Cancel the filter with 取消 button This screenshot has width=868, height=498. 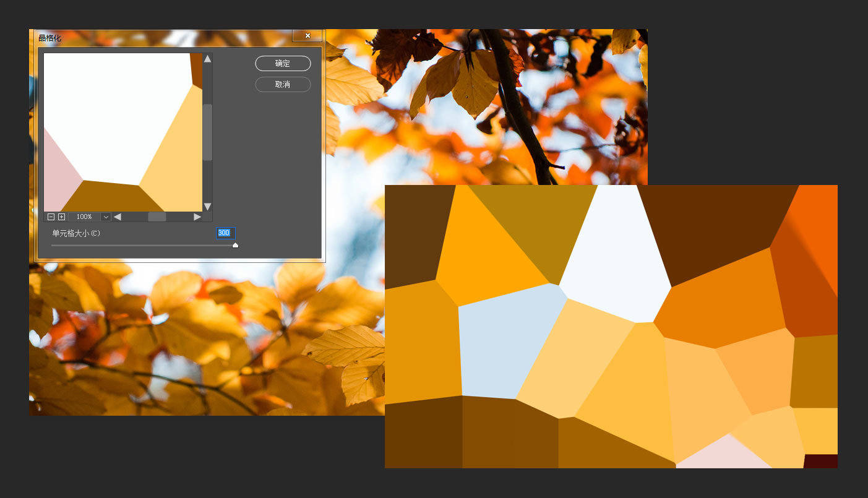283,84
